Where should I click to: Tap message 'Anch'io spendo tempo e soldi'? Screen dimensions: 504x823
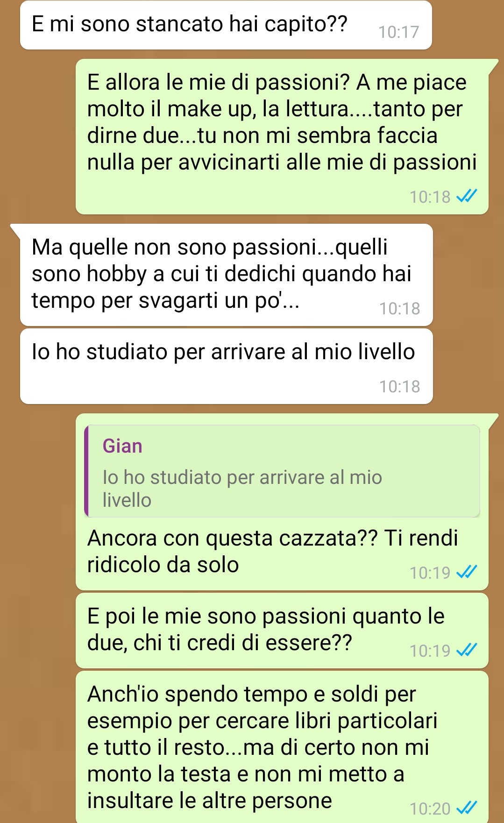tap(282, 747)
